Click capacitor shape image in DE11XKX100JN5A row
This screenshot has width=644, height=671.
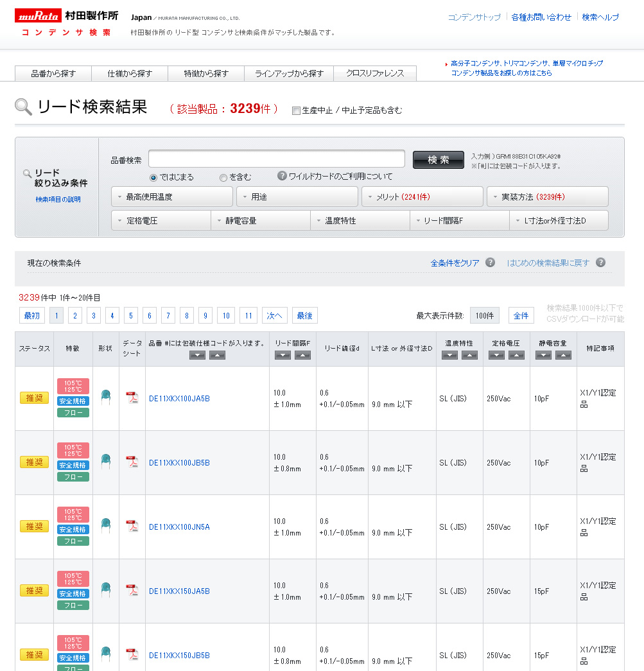[106, 525]
